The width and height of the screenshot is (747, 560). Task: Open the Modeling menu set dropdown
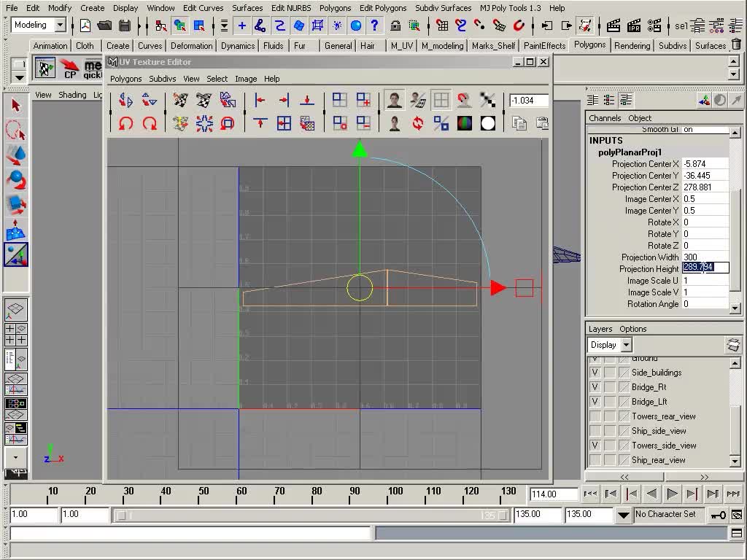(x=60, y=25)
